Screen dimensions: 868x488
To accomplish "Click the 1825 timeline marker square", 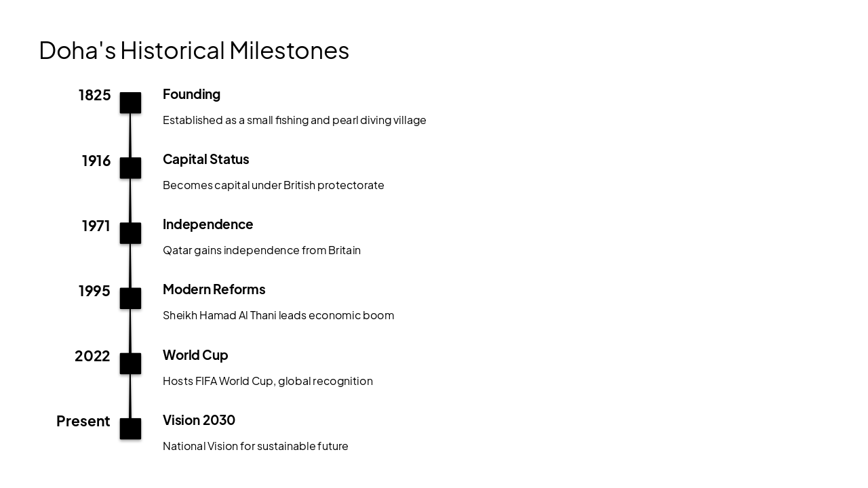I will [x=130, y=103].
